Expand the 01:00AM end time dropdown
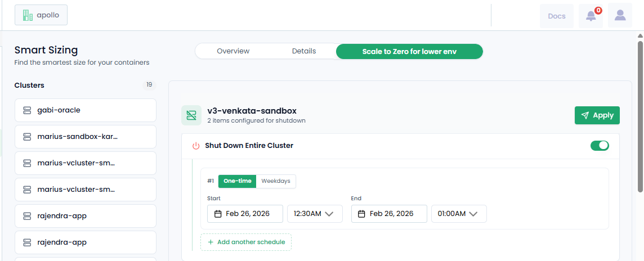Viewport: 644px width, 261px height. tap(459, 214)
